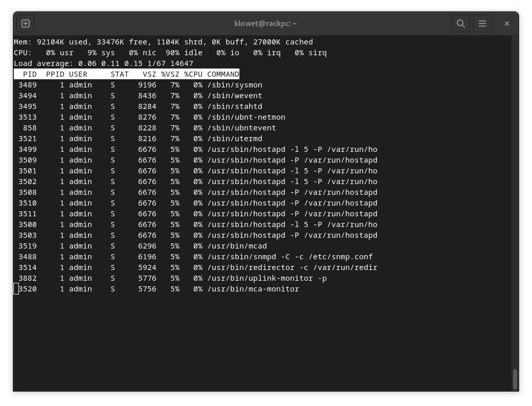Click the terminal vertical scrollbar thumb
This screenshot has height=406, width=532.
point(515,379)
